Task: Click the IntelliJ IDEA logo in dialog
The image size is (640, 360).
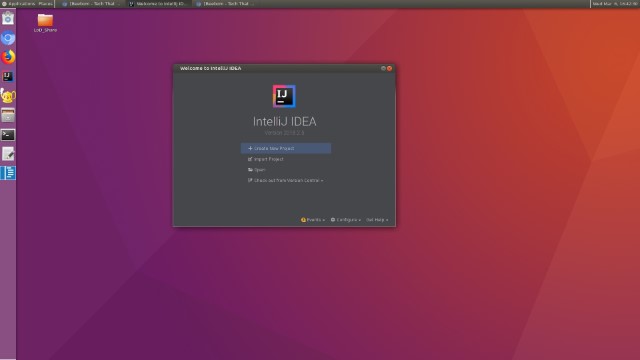Action: click(284, 96)
